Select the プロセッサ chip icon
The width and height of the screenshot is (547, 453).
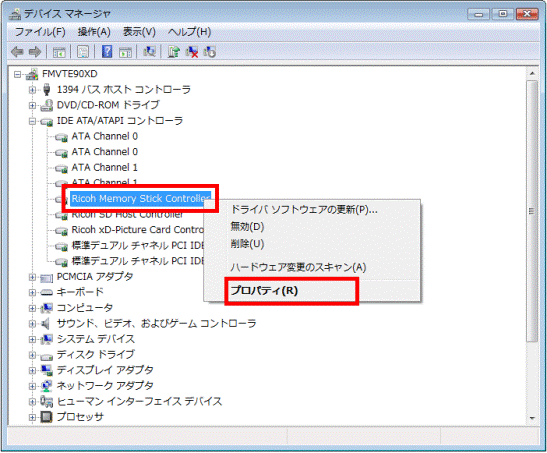tap(47, 417)
